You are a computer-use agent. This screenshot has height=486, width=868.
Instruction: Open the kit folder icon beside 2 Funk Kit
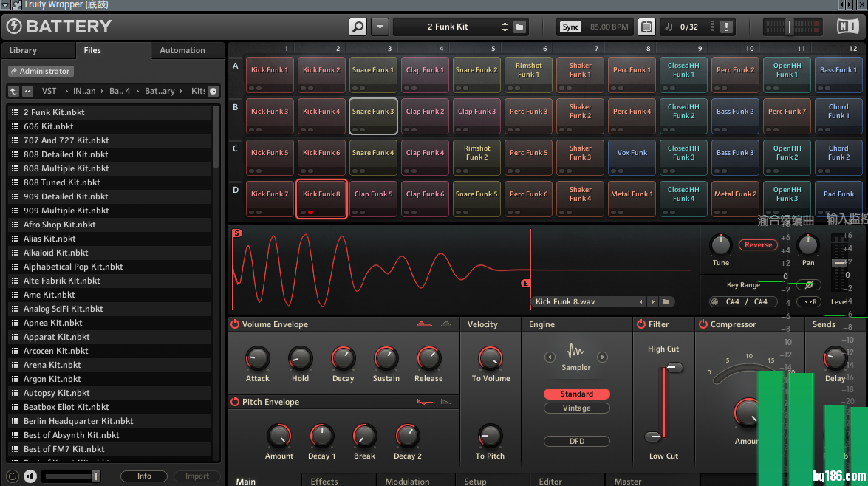pos(520,27)
